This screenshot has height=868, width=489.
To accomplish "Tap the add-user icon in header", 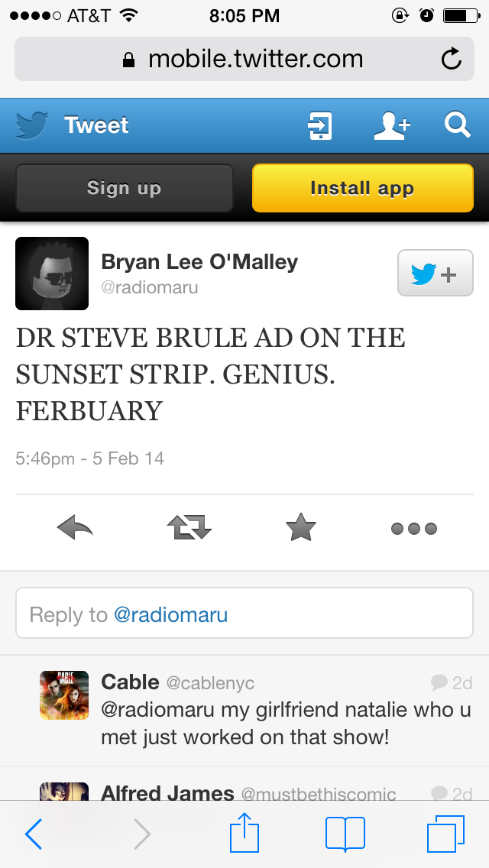I will [392, 125].
